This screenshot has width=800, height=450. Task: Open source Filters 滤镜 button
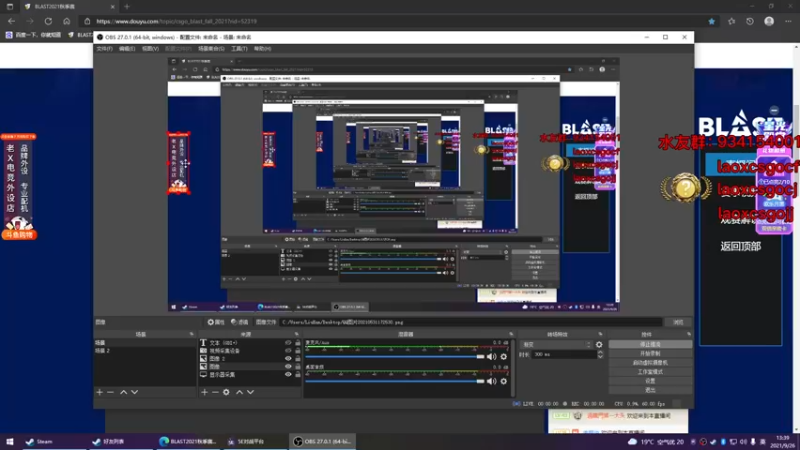click(x=239, y=322)
